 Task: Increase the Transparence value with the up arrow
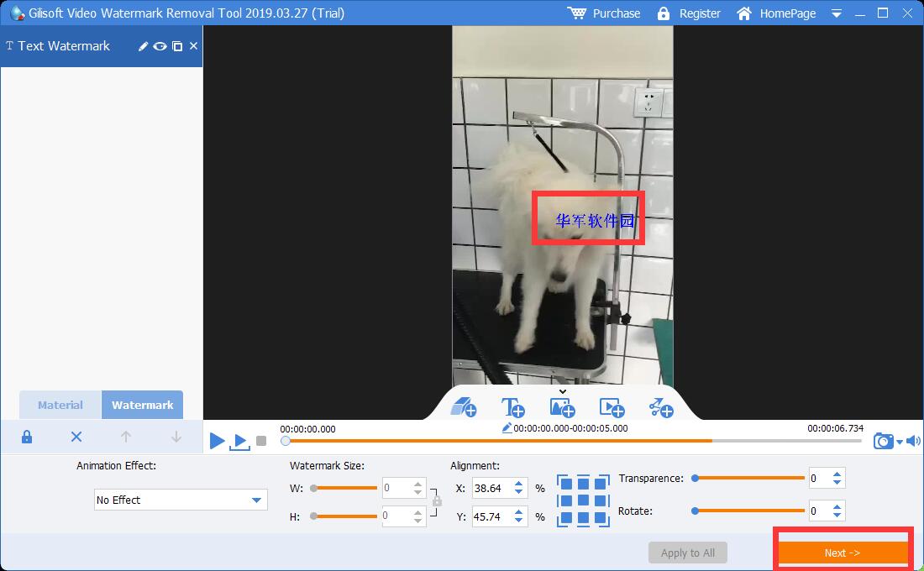click(x=837, y=474)
